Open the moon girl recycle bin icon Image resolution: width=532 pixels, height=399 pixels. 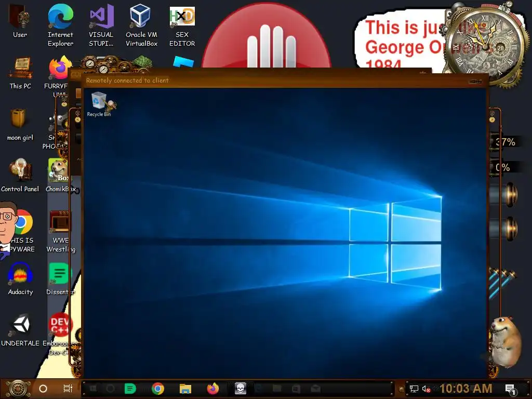click(20, 125)
